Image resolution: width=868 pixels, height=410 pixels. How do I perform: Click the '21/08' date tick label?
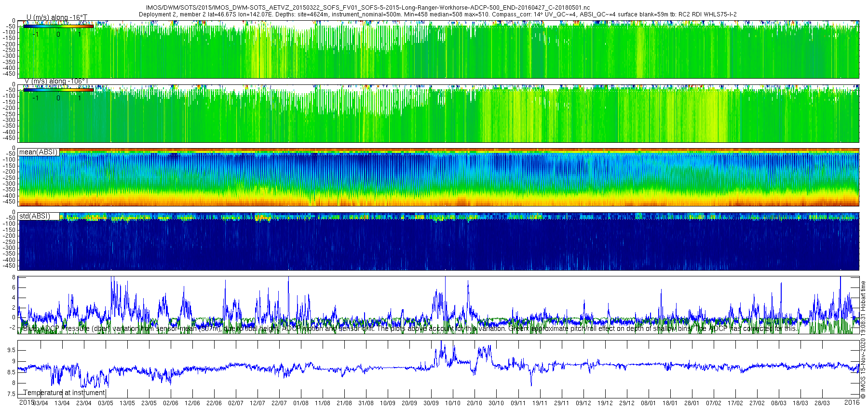[x=344, y=403]
